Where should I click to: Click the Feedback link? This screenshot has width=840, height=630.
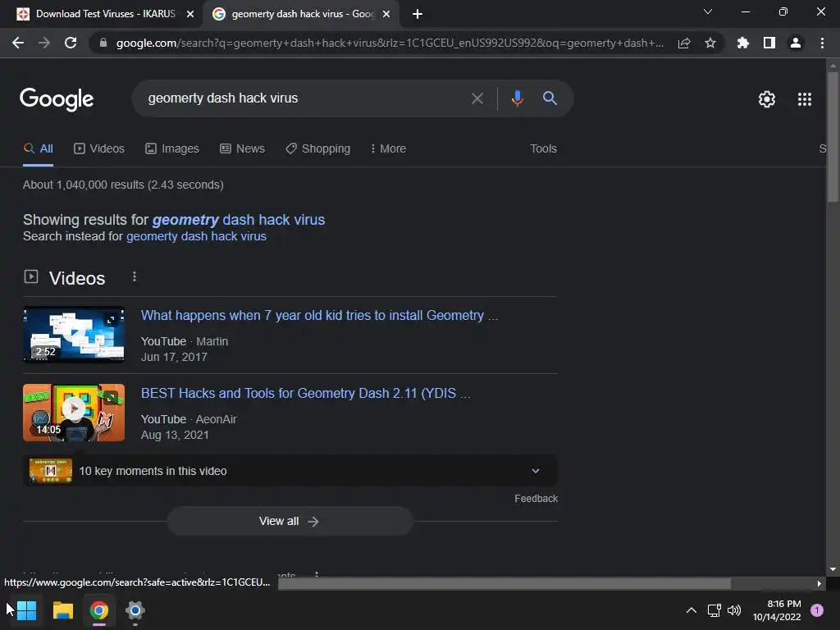coord(536,498)
